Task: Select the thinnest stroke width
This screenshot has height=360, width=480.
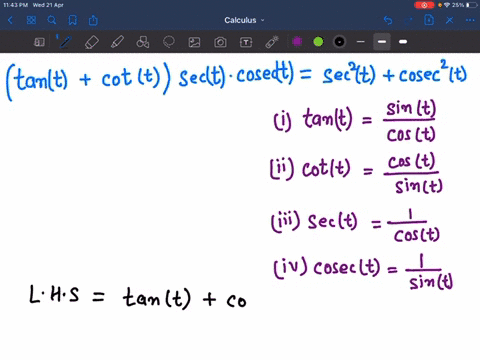Action: click(x=361, y=42)
